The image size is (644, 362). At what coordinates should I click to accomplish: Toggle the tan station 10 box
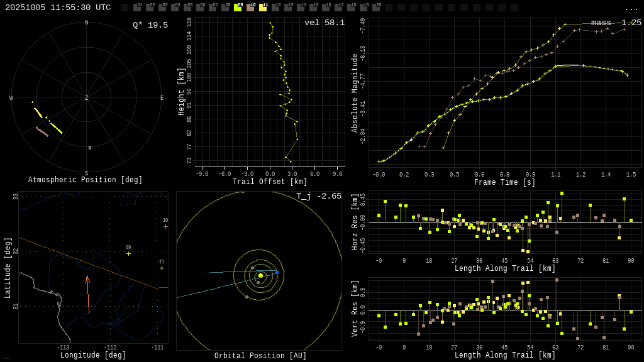point(250,8)
